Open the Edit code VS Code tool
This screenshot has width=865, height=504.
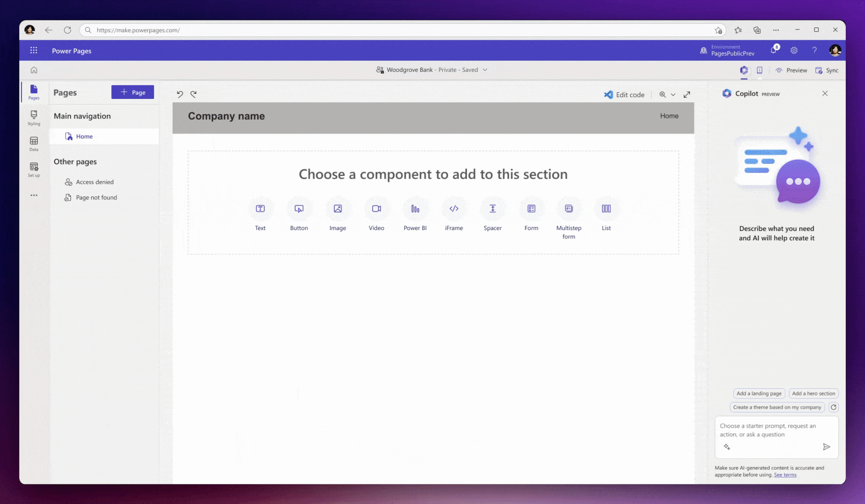[624, 94]
